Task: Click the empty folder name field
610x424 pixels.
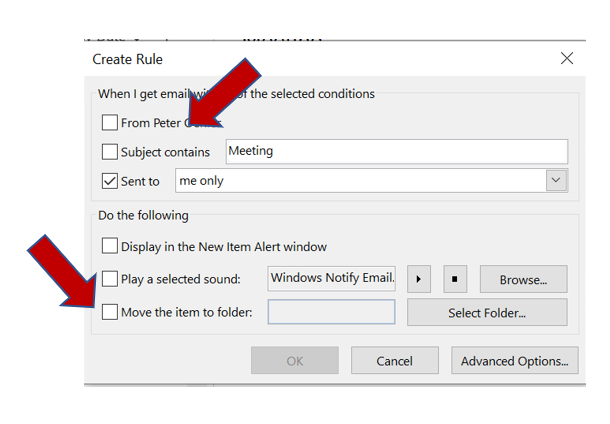Action: [332, 312]
